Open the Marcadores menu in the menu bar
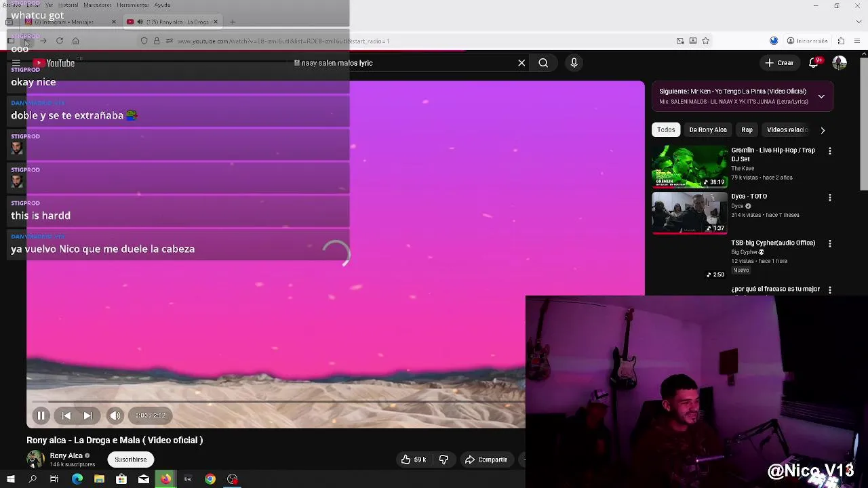 [x=98, y=5]
